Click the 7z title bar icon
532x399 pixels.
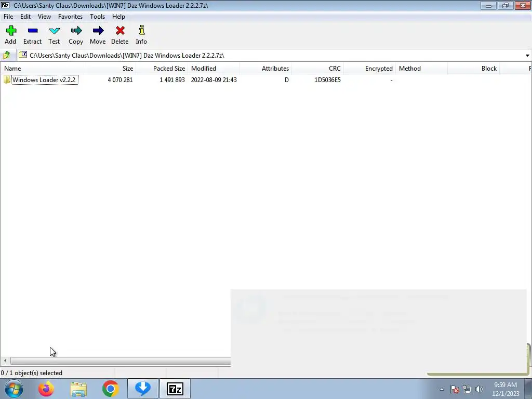5,5
